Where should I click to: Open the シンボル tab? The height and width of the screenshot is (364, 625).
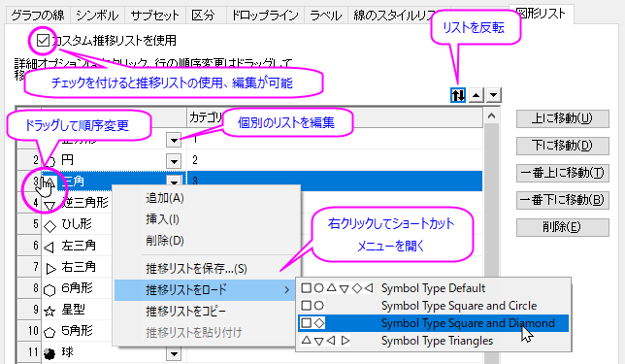97,16
